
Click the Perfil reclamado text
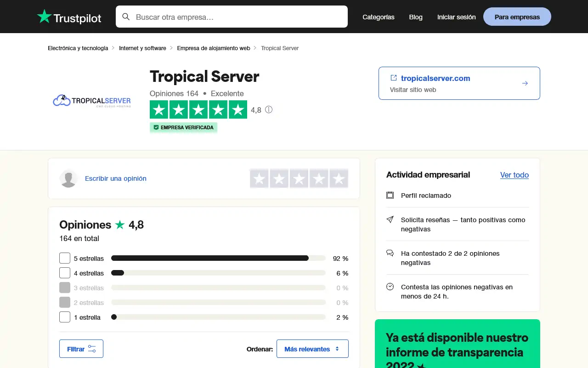click(x=426, y=195)
